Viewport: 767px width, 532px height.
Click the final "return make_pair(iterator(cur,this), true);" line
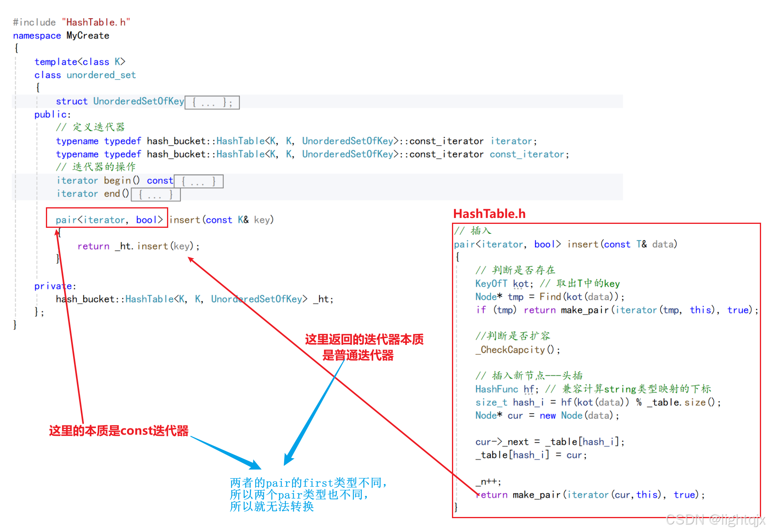(x=590, y=494)
